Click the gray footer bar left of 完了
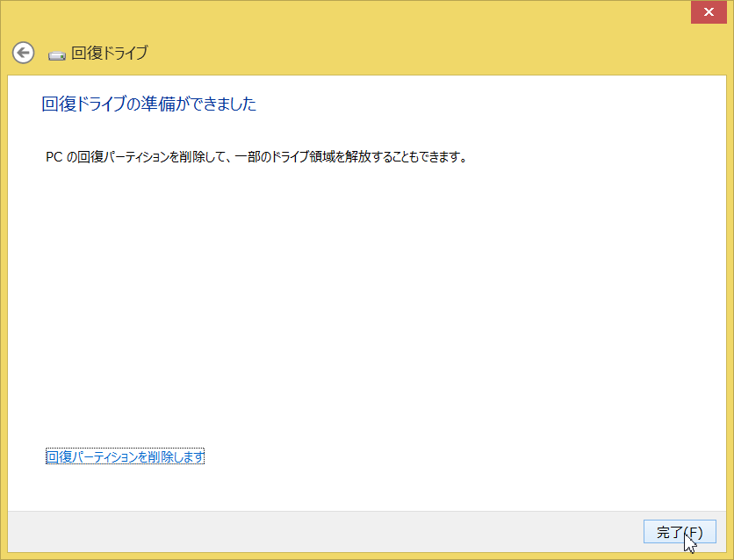734x560 pixels. click(307, 532)
